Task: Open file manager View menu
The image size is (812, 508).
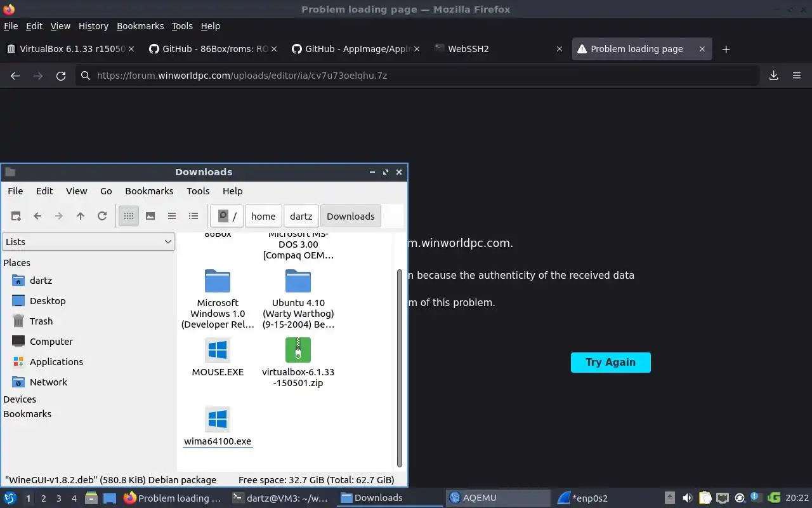Action: (76, 190)
